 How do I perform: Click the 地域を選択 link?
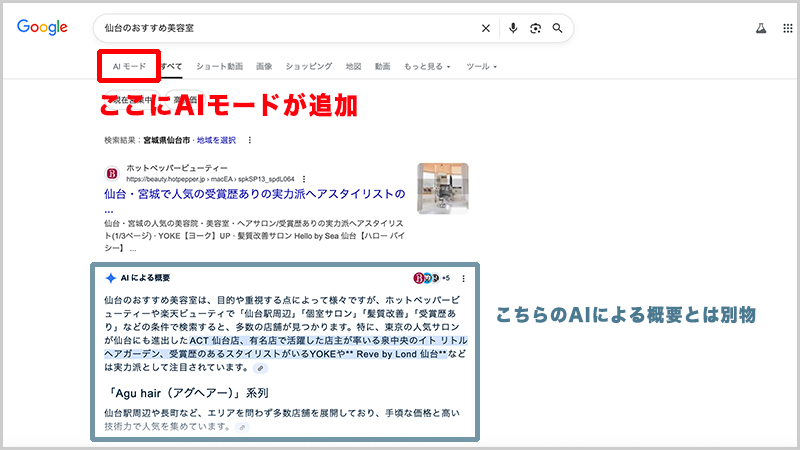pos(216,140)
